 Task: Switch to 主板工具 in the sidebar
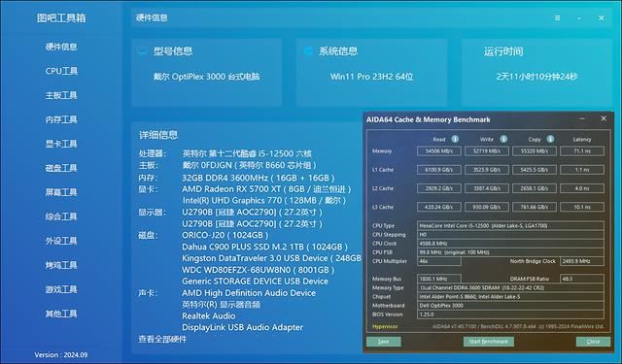click(x=61, y=95)
